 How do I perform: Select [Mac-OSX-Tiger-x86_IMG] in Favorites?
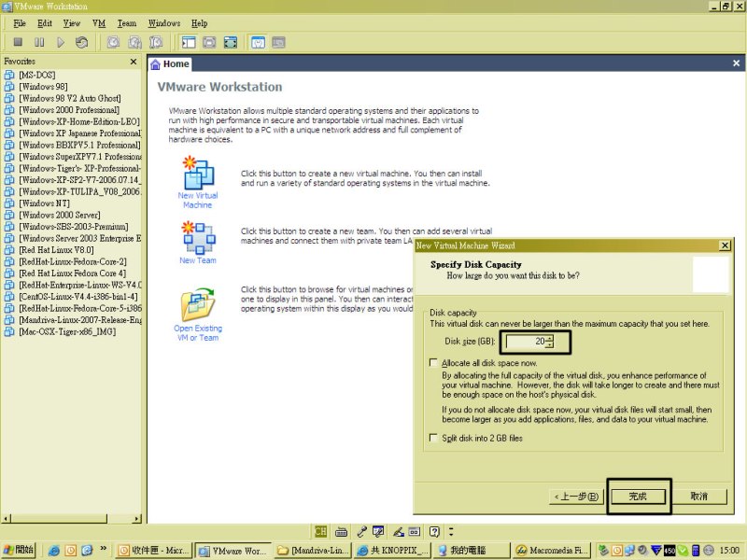point(67,331)
